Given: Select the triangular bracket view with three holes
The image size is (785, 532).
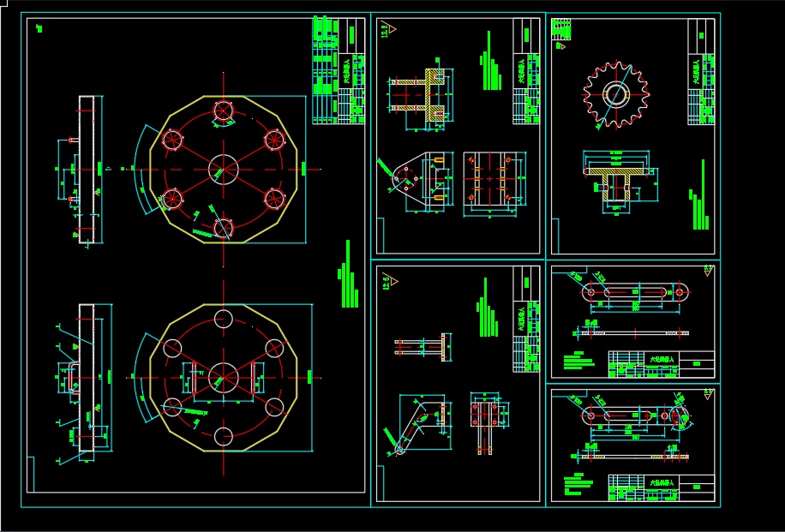Looking at the screenshot, I should (x=418, y=178).
